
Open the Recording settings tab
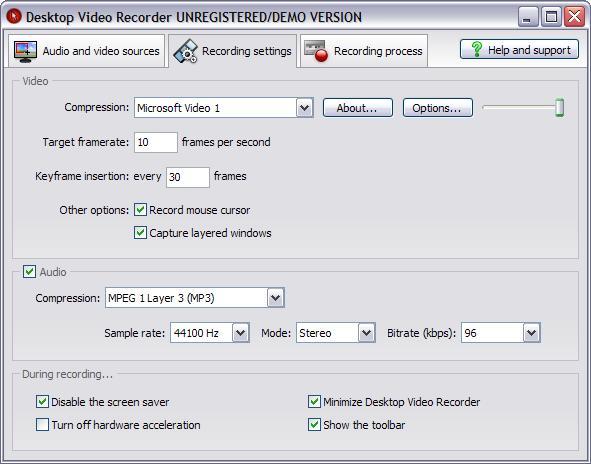233,51
